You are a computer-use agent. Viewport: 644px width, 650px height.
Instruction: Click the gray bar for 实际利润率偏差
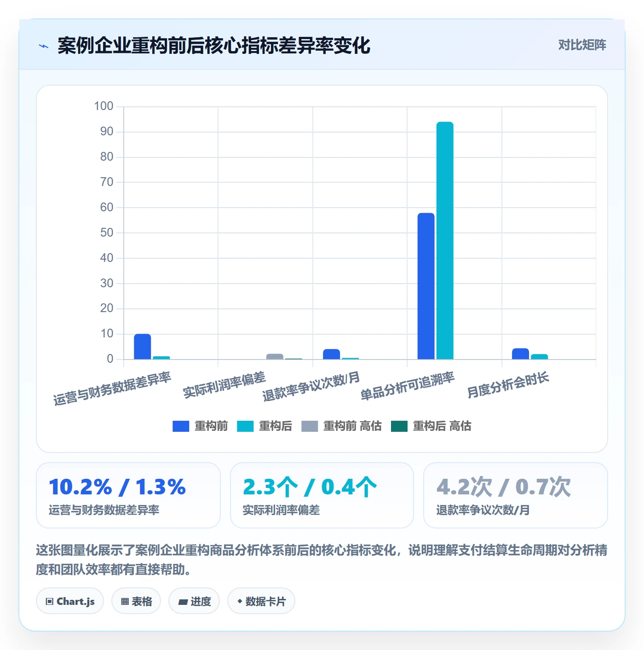275,356
